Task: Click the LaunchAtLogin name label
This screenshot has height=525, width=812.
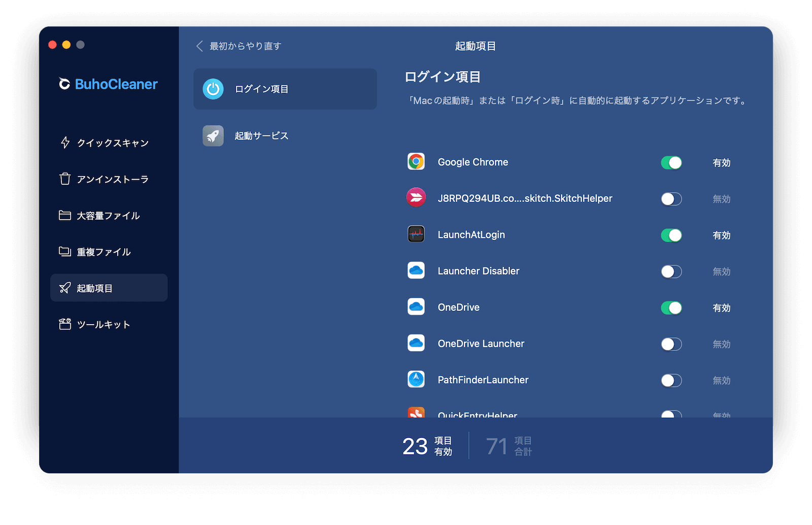Action: click(471, 235)
